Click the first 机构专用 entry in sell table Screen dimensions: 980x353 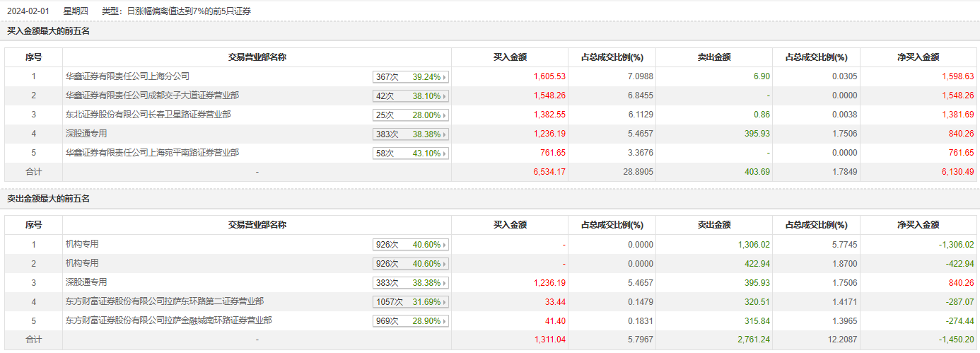pos(82,243)
